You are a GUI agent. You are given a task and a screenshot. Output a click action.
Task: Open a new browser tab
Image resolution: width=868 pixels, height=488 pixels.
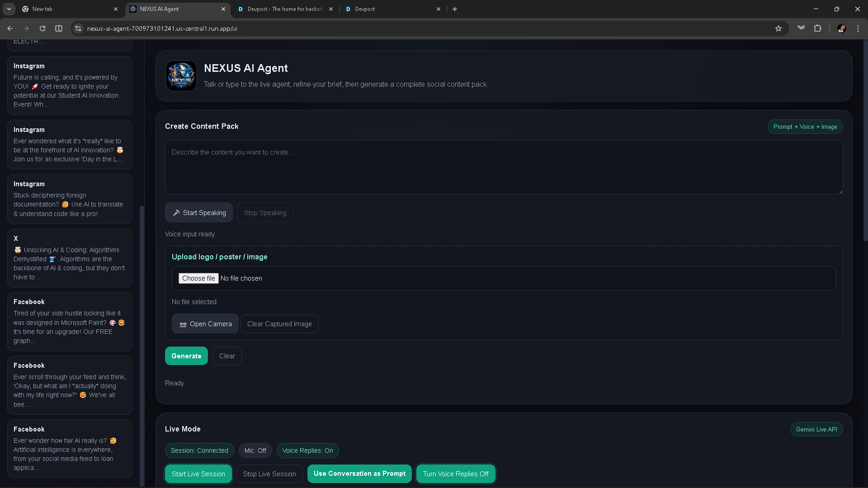[455, 9]
